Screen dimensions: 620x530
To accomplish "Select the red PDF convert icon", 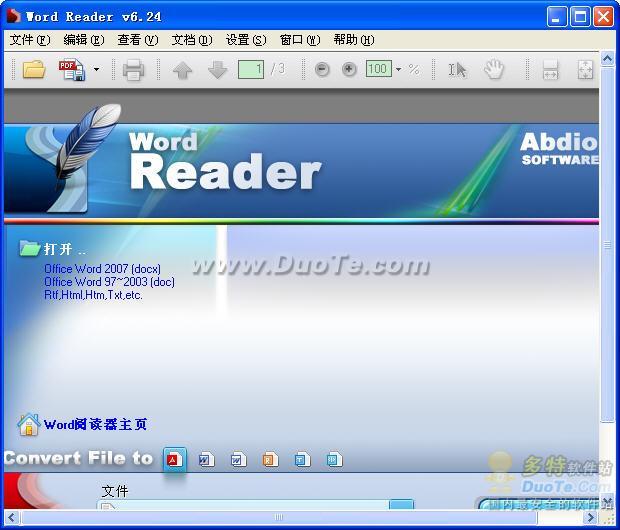I will (x=174, y=460).
